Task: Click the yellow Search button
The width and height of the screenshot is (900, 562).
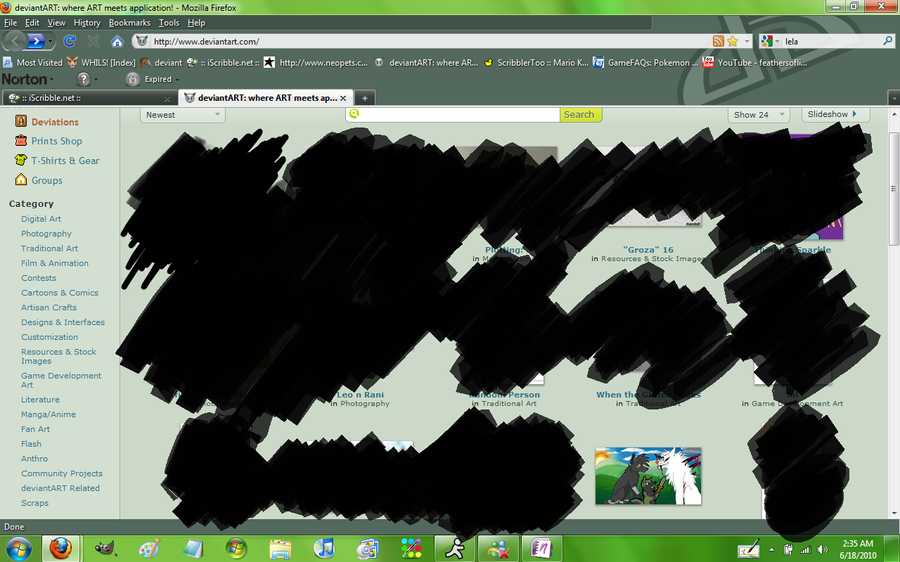Action: pyautogui.click(x=580, y=115)
